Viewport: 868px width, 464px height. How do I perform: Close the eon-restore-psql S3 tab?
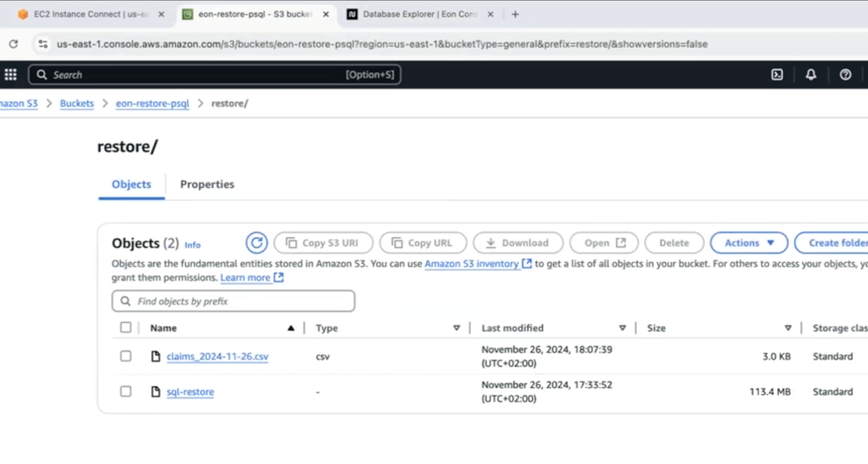(325, 14)
